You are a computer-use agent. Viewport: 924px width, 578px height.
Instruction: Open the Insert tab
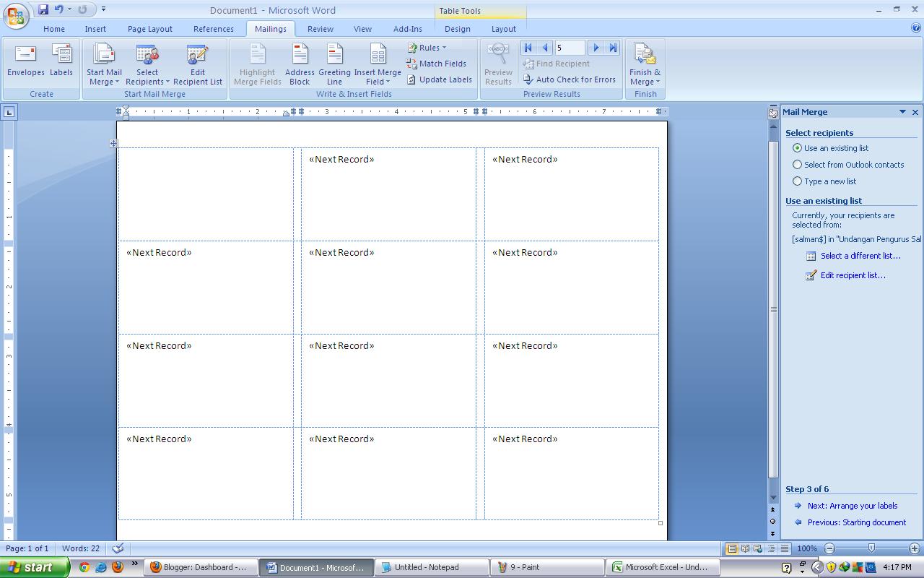point(95,29)
